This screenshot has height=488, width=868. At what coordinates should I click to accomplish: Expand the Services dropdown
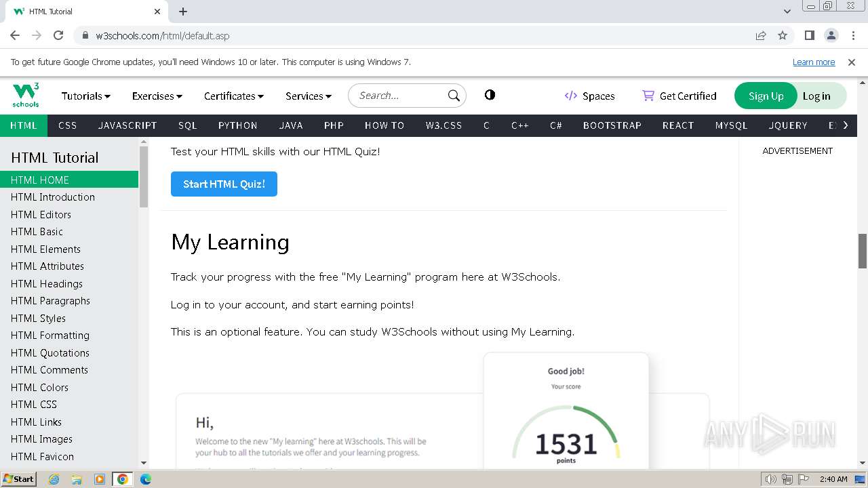pyautogui.click(x=309, y=96)
